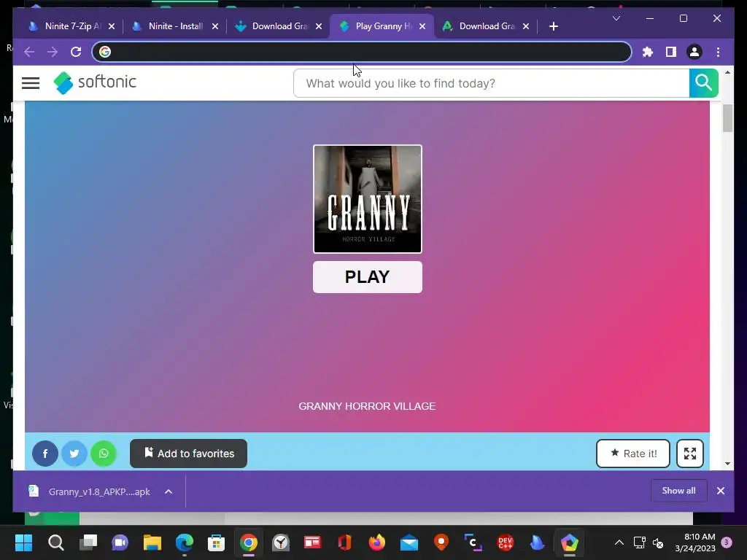Viewport: 747px width, 560px height.
Task: Open the Mail app from the taskbar
Action: point(409,542)
